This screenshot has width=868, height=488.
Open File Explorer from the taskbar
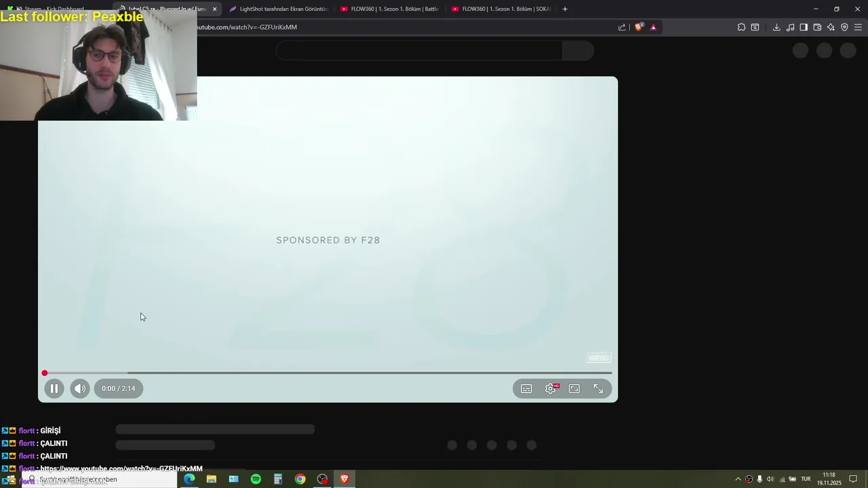pyautogui.click(x=212, y=479)
